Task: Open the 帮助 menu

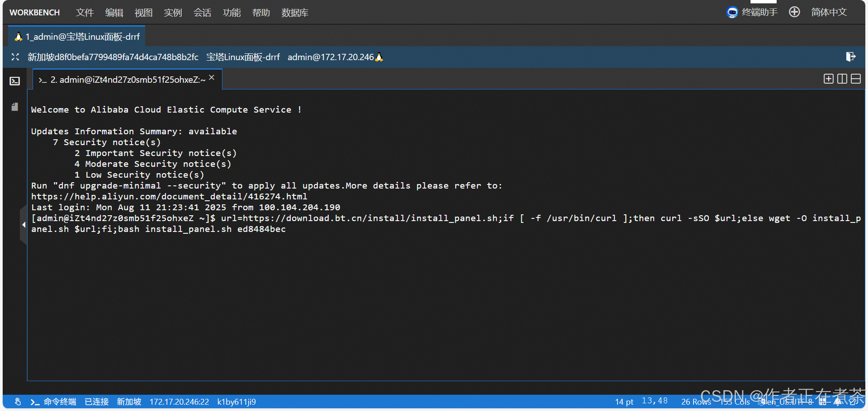Action: point(261,13)
